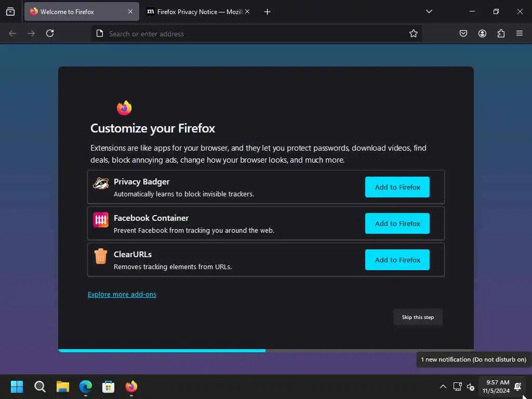
Task: Click the Firefox logo above heading
Action: [124, 108]
